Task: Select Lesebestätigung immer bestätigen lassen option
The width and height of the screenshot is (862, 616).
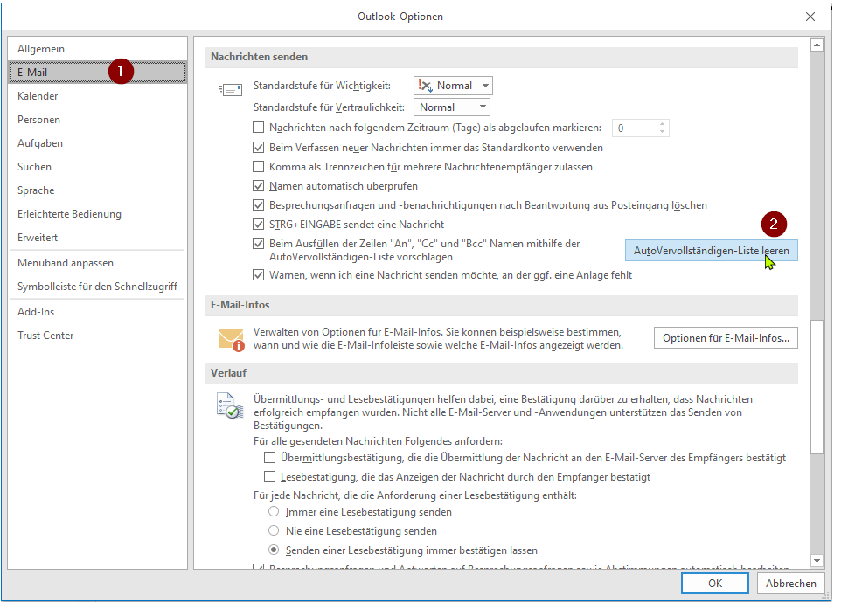Action: (274, 550)
